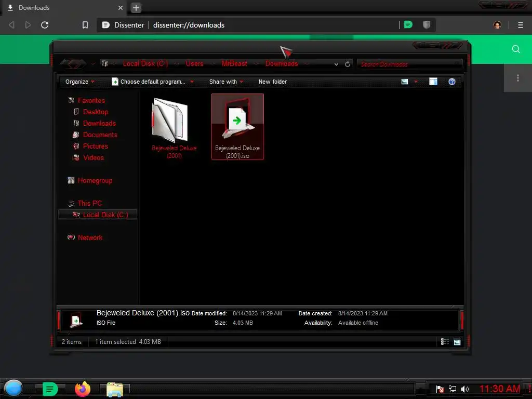The height and width of the screenshot is (399, 532).
Task: Open the Share with menu
Action: tap(227, 82)
